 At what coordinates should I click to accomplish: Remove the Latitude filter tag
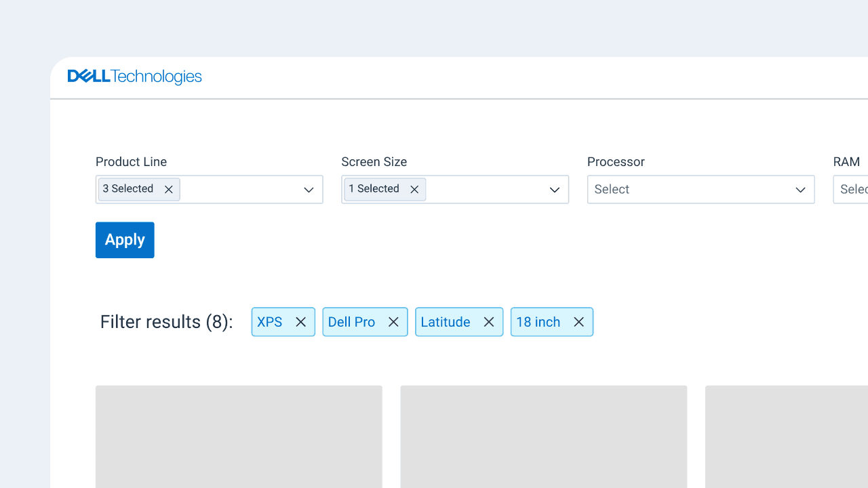pos(489,322)
